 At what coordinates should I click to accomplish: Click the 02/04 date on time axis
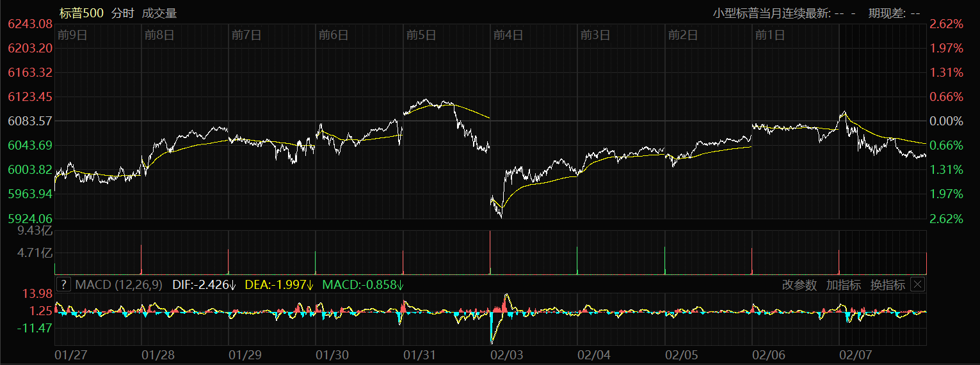click(x=593, y=353)
